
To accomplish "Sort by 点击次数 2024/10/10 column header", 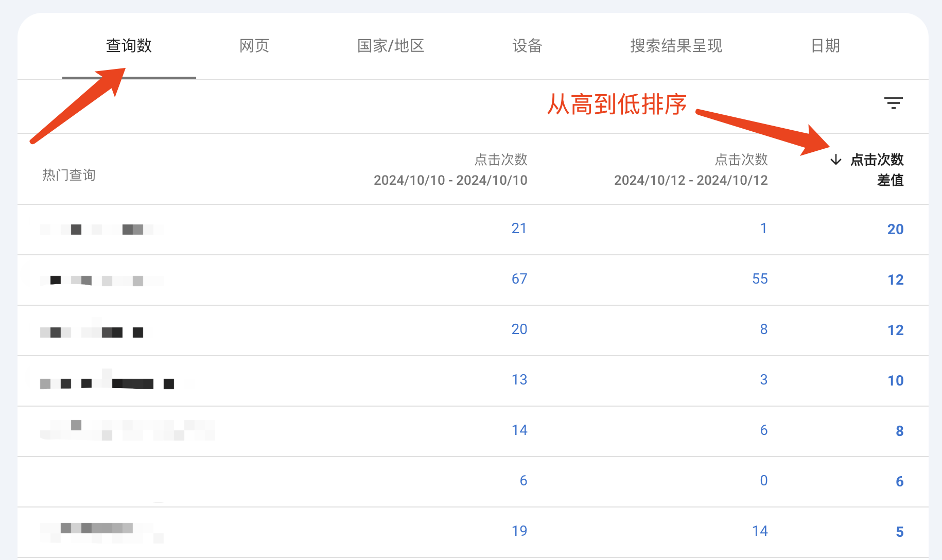I will coord(450,170).
